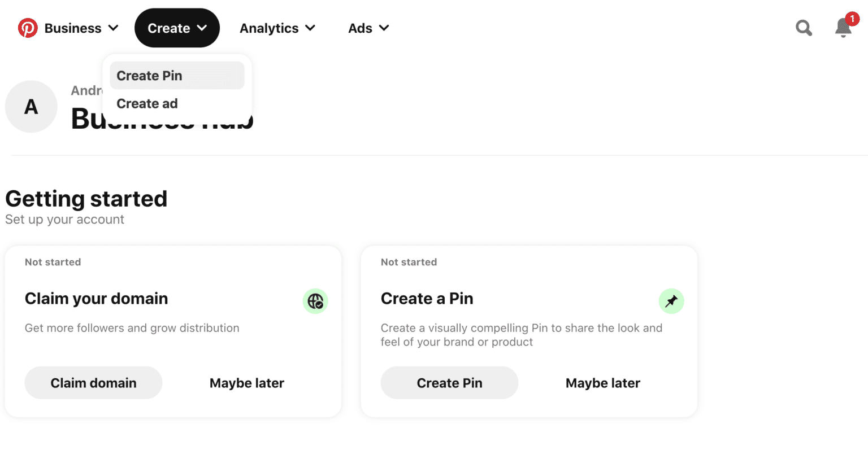The image size is (868, 472).
Task: Click the pin icon on Create a Pin card
Action: coord(671,301)
